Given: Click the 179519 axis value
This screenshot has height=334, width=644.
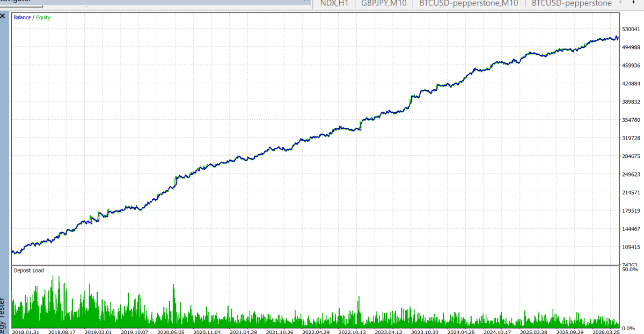Looking at the screenshot, I should click(x=632, y=210).
